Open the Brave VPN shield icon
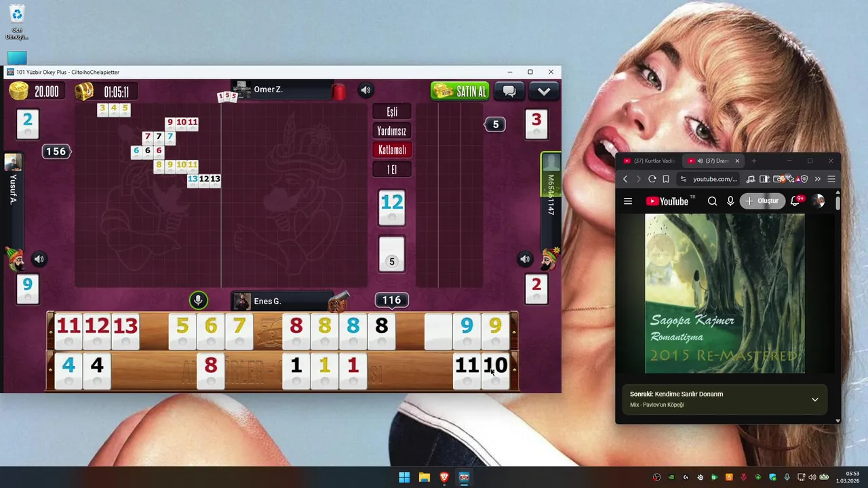Viewport: 868px width, 488px height. click(x=804, y=179)
